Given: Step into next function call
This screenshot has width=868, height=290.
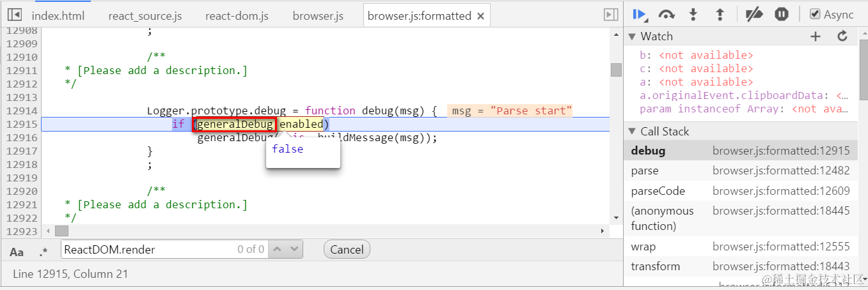Looking at the screenshot, I should coord(693,14).
